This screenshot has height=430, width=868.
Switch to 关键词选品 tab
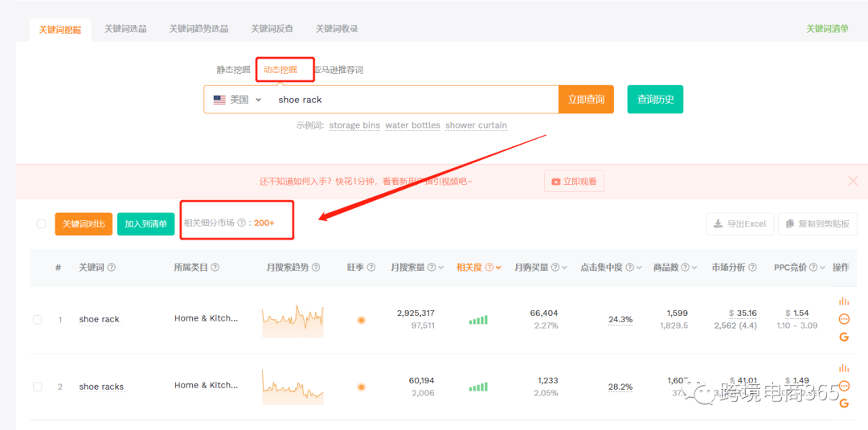125,29
